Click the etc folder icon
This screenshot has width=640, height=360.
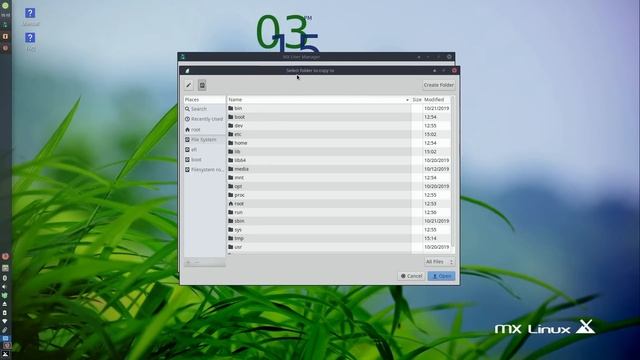click(x=231, y=134)
